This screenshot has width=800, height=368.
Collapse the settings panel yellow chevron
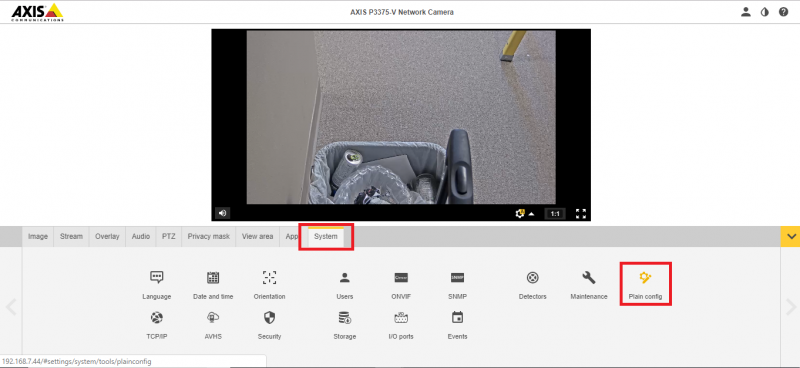[x=790, y=236]
